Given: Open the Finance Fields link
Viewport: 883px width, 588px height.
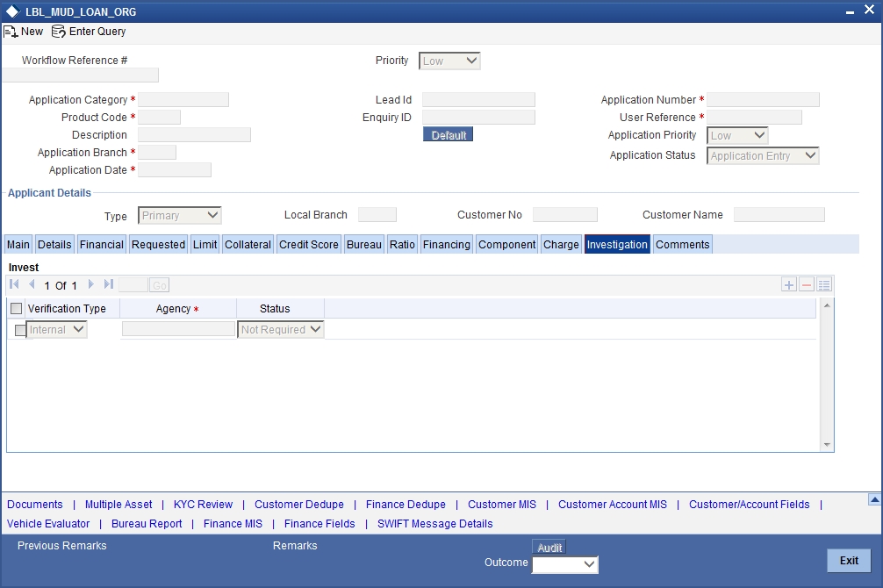Looking at the screenshot, I should click(x=319, y=523).
